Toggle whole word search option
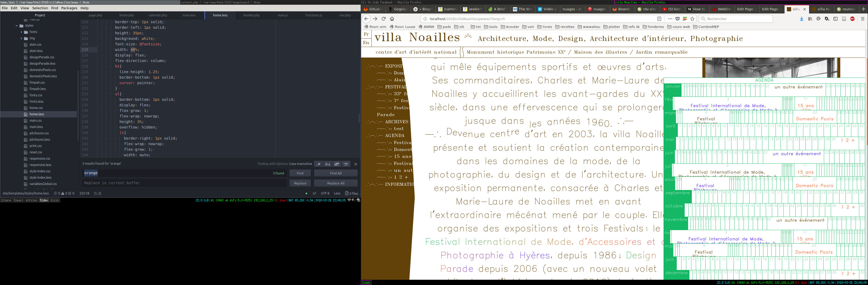This screenshot has height=285, width=868. click(346, 164)
